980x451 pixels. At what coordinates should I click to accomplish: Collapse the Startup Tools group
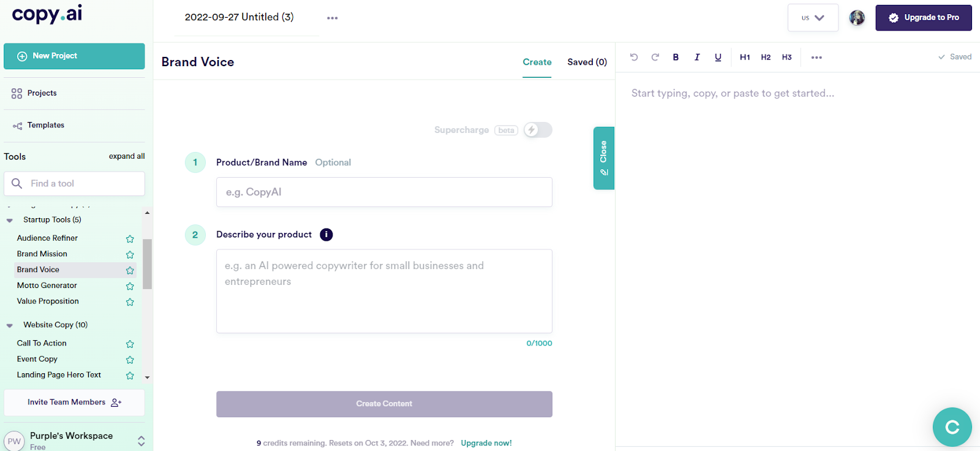point(10,221)
